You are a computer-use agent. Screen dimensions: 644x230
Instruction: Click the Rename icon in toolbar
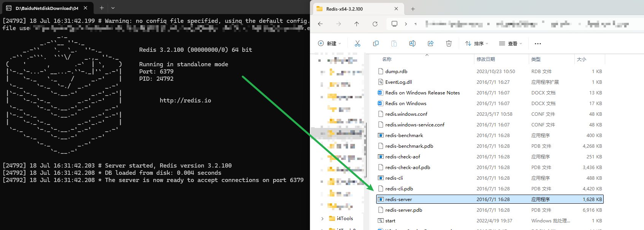click(412, 43)
